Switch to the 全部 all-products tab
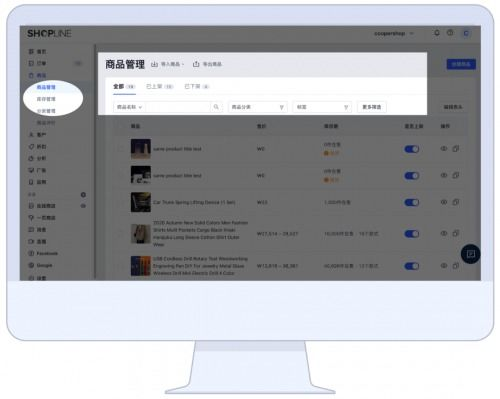500x399 pixels. point(124,87)
